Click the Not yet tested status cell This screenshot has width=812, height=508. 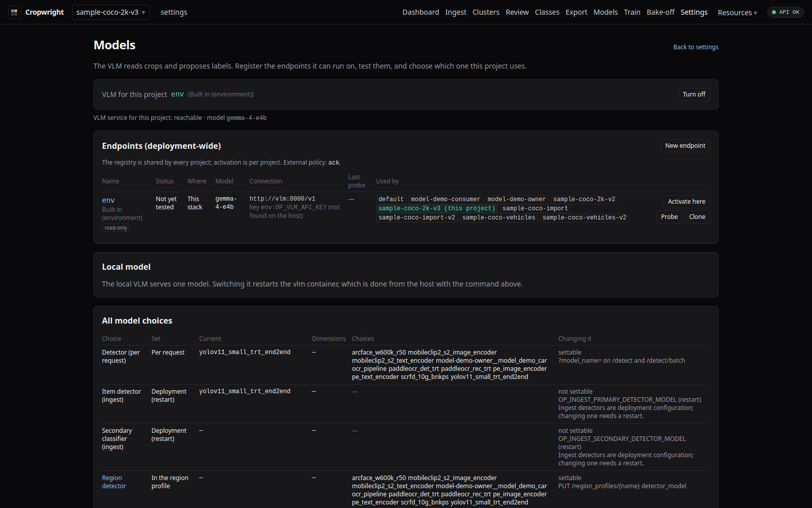[166, 203]
